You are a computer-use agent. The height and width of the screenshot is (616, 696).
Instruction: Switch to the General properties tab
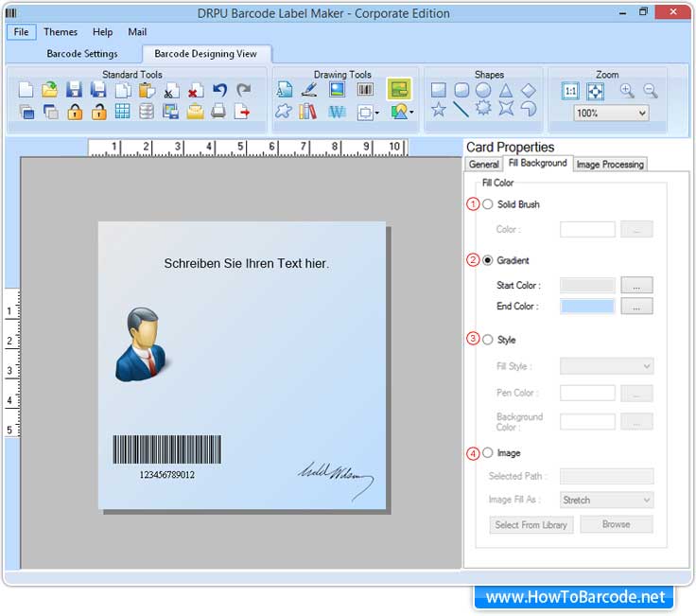pyautogui.click(x=484, y=165)
